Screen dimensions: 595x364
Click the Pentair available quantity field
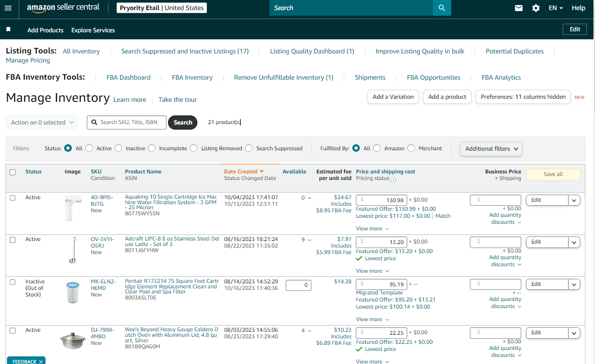coord(298,285)
